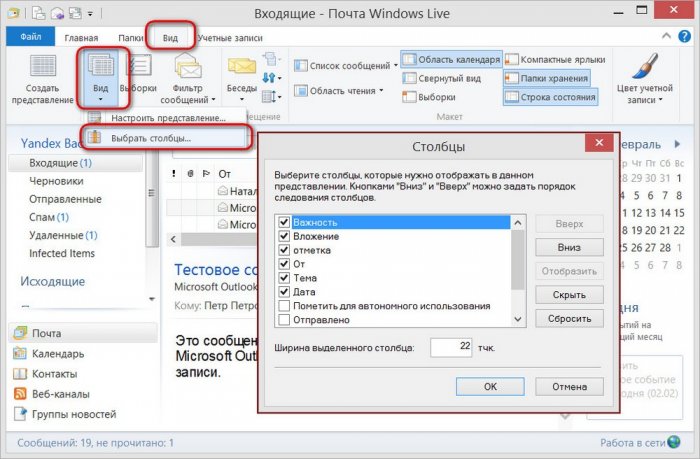Collapse the ribbon with chevron arrow
Viewport: 700px width, 459px height.
[x=666, y=36]
